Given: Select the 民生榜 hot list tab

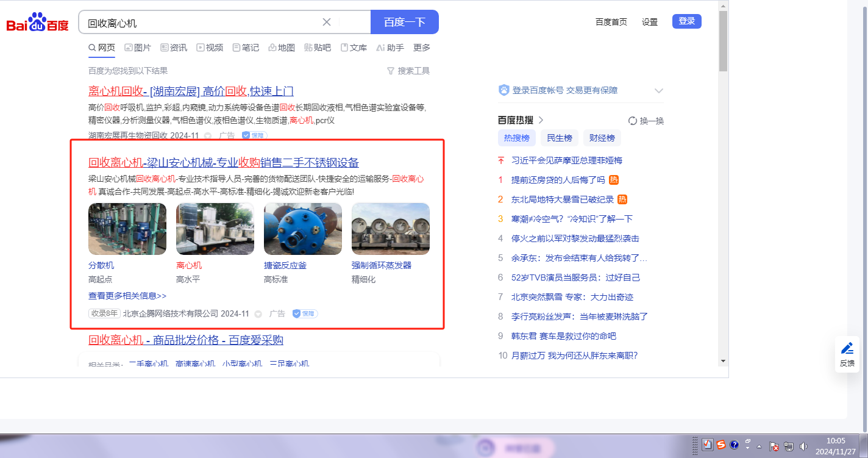Looking at the screenshot, I should point(559,138).
